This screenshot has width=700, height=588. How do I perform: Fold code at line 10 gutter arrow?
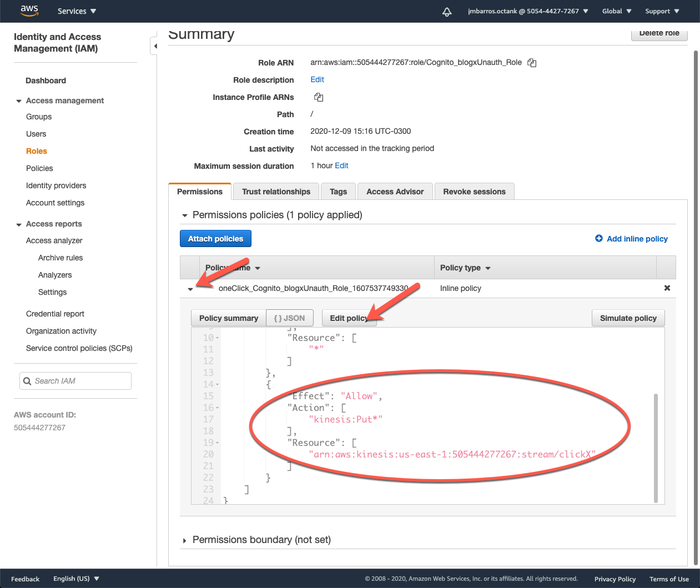pos(218,338)
